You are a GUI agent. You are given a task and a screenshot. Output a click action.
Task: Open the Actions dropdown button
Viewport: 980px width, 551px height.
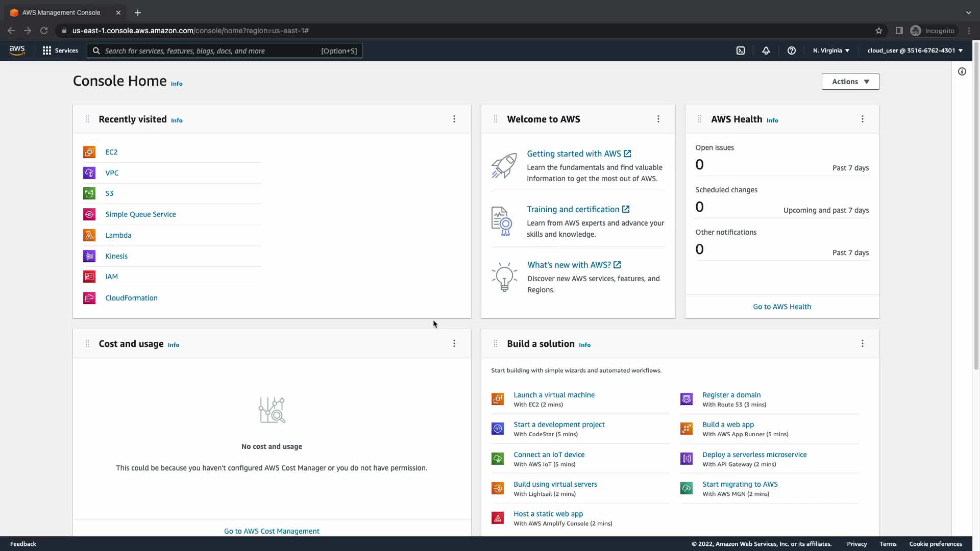click(850, 82)
